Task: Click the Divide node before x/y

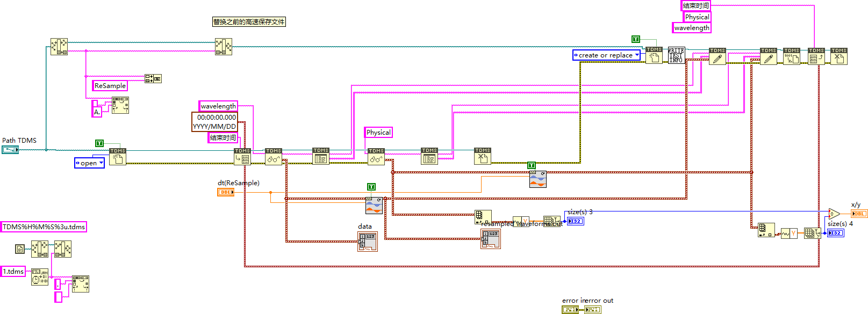Action: 834,214
